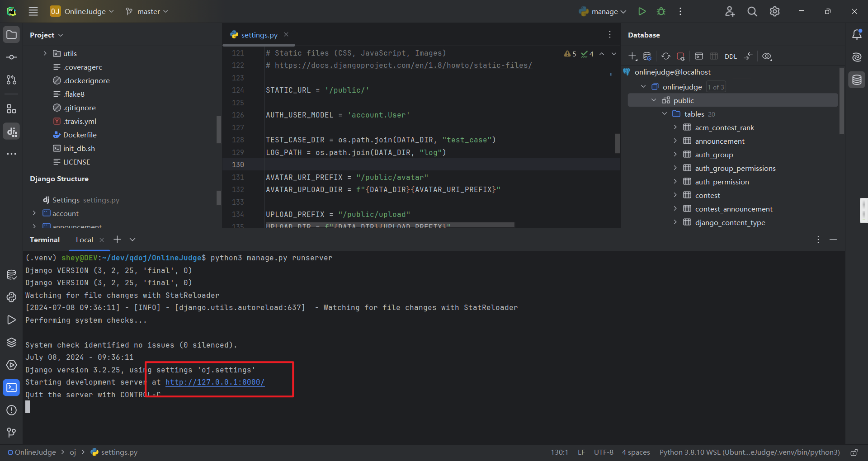
Task: Click the Python interpreter status bar widget
Action: (x=750, y=452)
